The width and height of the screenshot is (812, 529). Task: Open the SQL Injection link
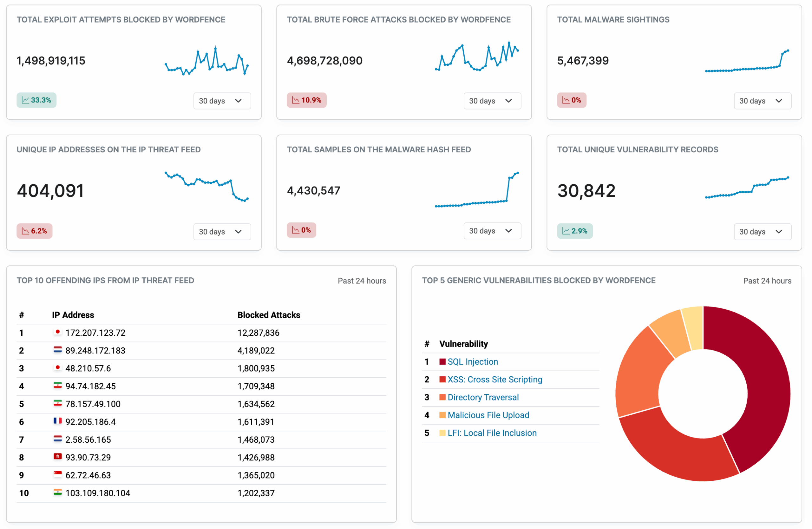pyautogui.click(x=473, y=362)
